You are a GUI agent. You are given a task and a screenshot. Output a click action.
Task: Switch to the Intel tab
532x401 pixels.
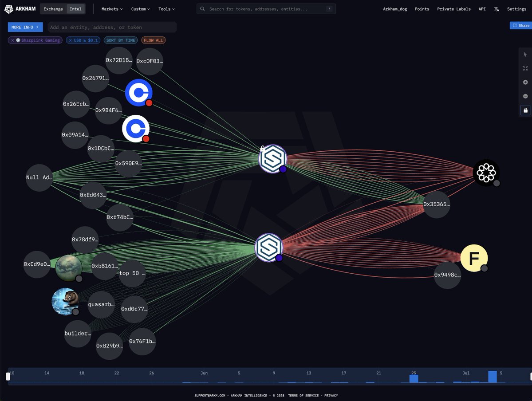75,9
